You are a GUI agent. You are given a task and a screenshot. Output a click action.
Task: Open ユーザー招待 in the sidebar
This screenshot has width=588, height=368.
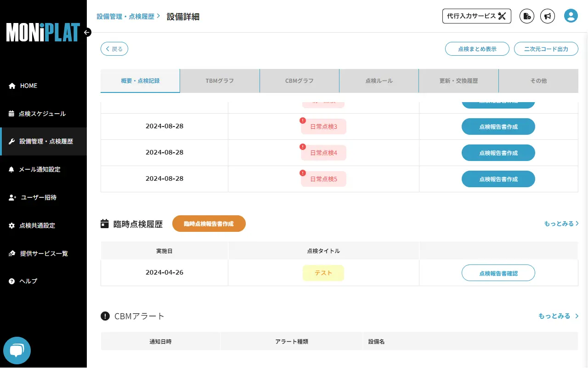(x=39, y=197)
